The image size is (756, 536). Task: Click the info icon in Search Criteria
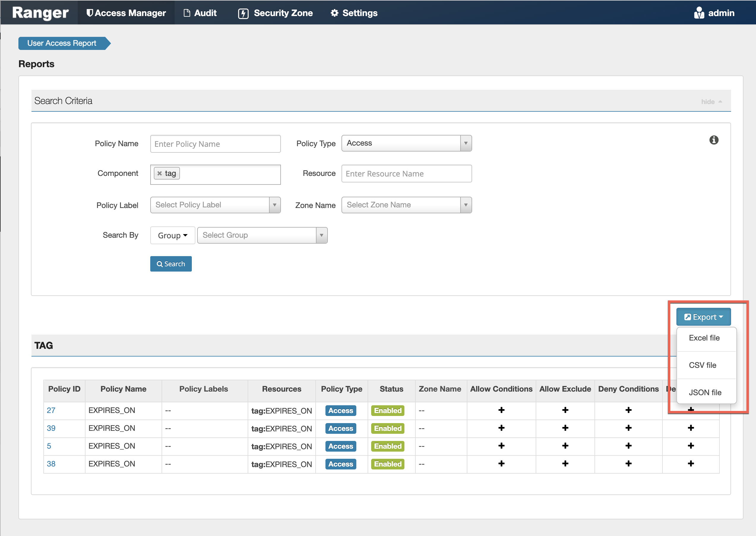point(714,140)
